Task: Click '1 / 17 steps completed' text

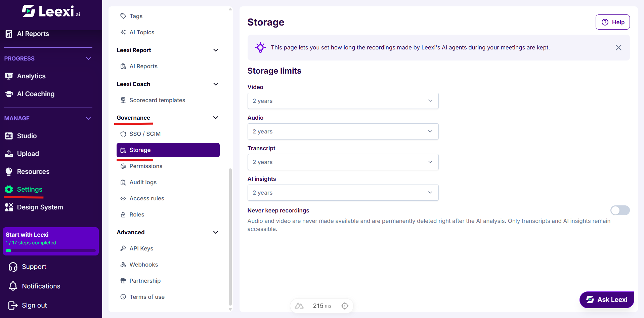Action: click(x=31, y=243)
